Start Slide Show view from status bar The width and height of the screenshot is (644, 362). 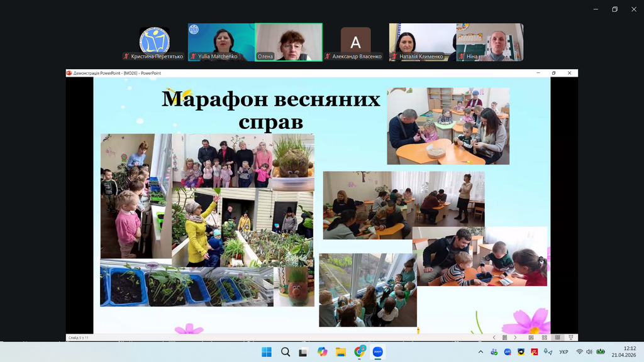[x=570, y=337]
